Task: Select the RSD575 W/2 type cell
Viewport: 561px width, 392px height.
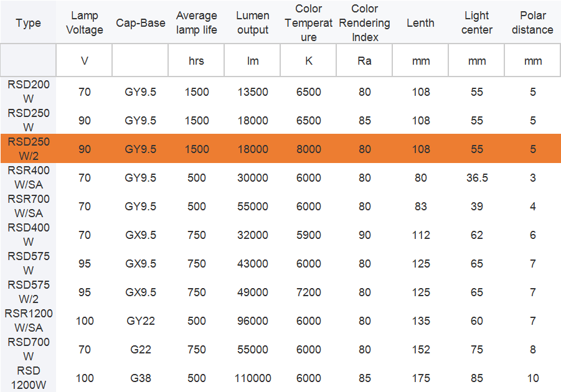Action: click(28, 292)
